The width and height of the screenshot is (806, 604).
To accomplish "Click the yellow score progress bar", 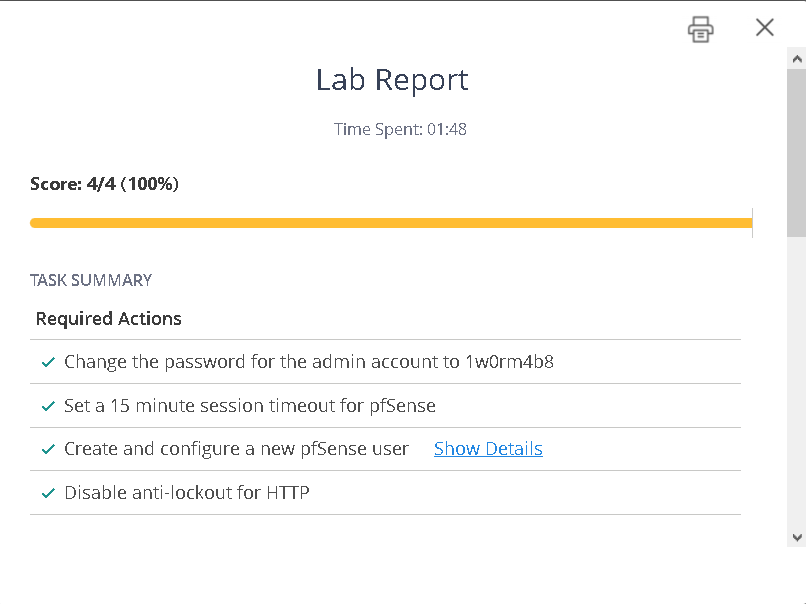I will click(x=390, y=223).
